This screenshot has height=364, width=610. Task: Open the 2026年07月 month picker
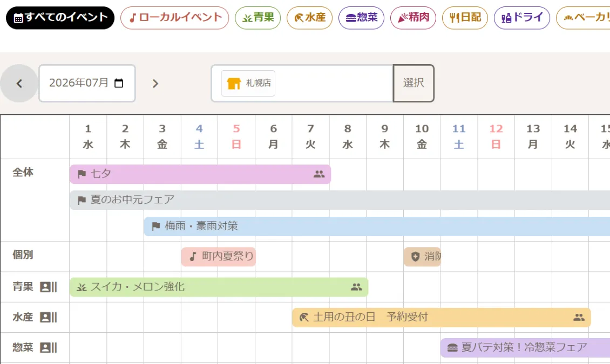(x=87, y=83)
